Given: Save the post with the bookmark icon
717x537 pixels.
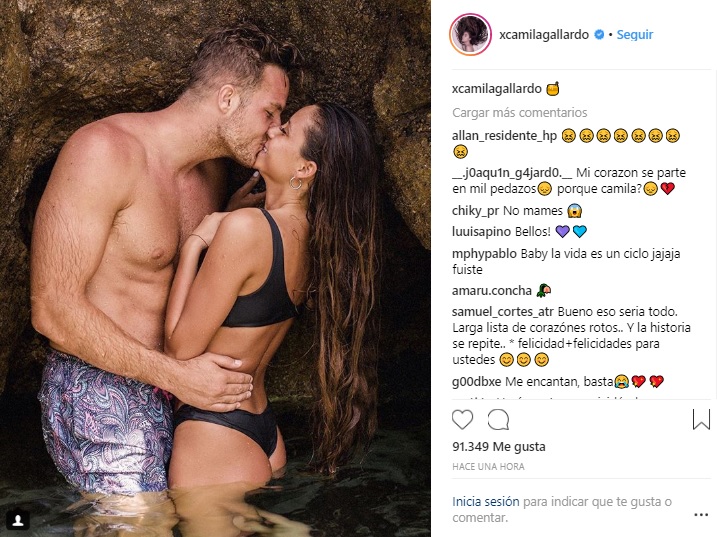Looking at the screenshot, I should (x=701, y=419).
